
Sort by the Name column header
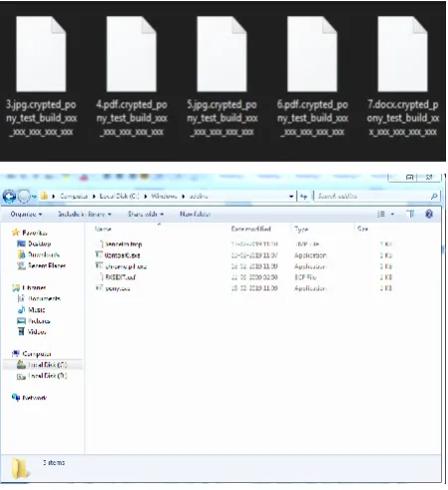coord(103,229)
